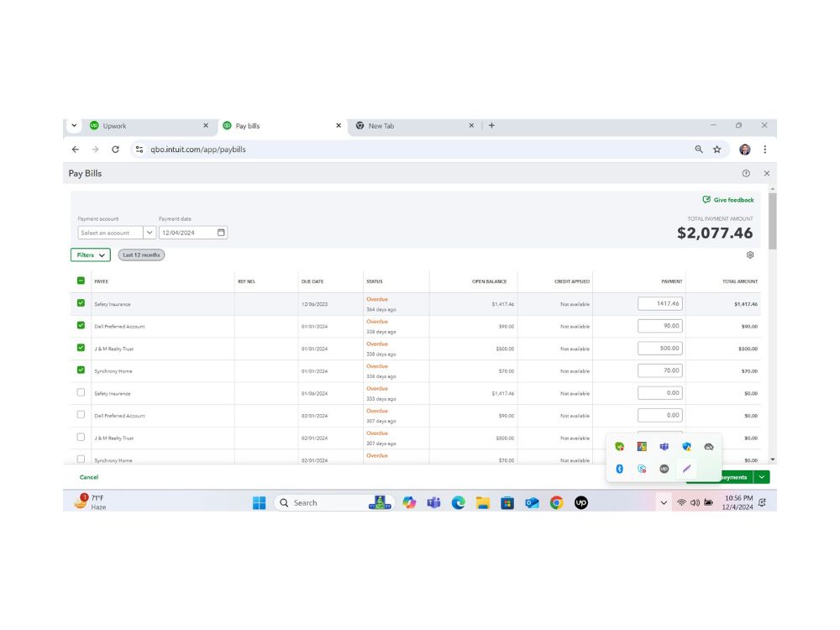Viewport: 840px width, 630px height.
Task: Close the Pay Bills panel with X
Action: pos(767,173)
